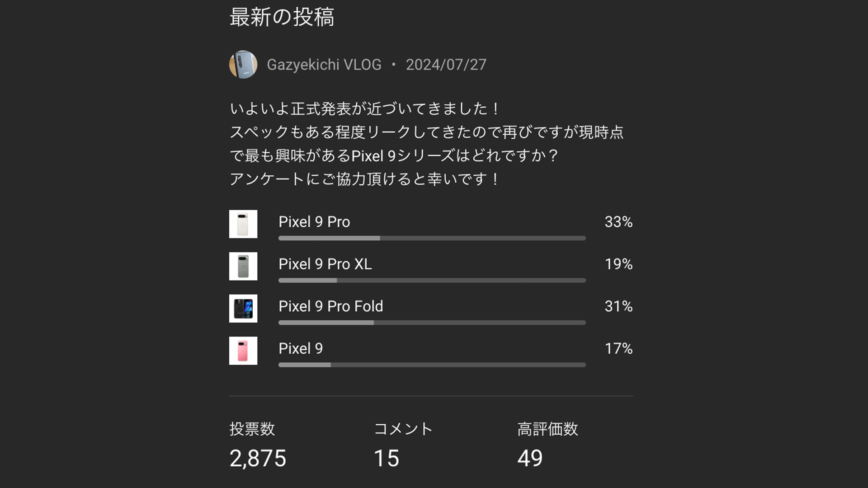
Task: Click the green Pixel 9 Pro XL thumbnail
Action: 243,266
